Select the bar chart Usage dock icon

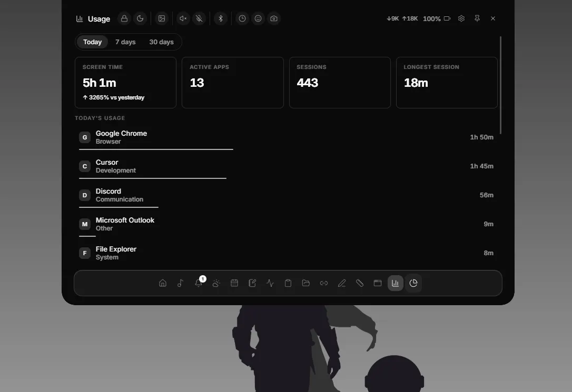click(x=396, y=283)
